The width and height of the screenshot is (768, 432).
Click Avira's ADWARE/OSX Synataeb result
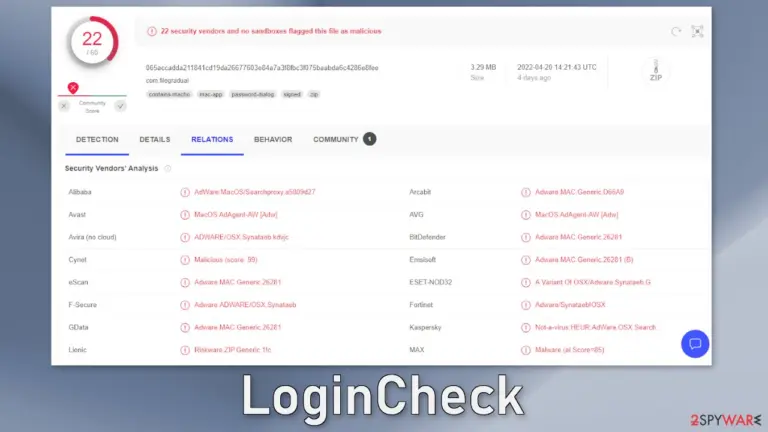(241, 237)
